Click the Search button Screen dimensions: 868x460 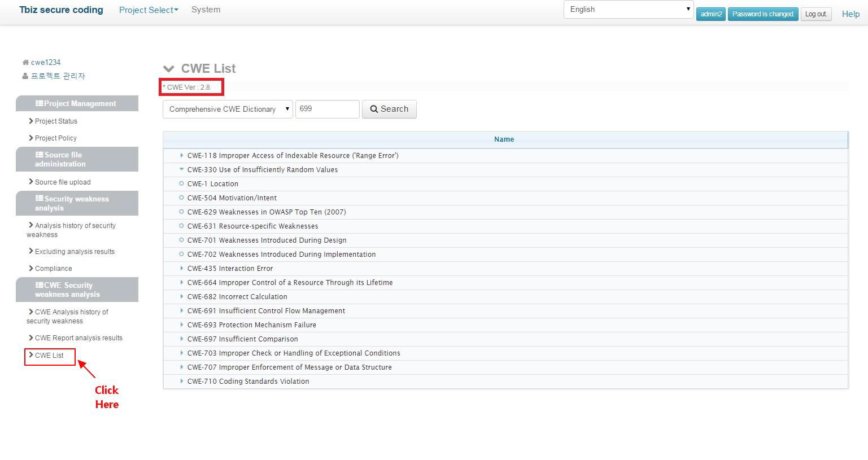pos(389,109)
